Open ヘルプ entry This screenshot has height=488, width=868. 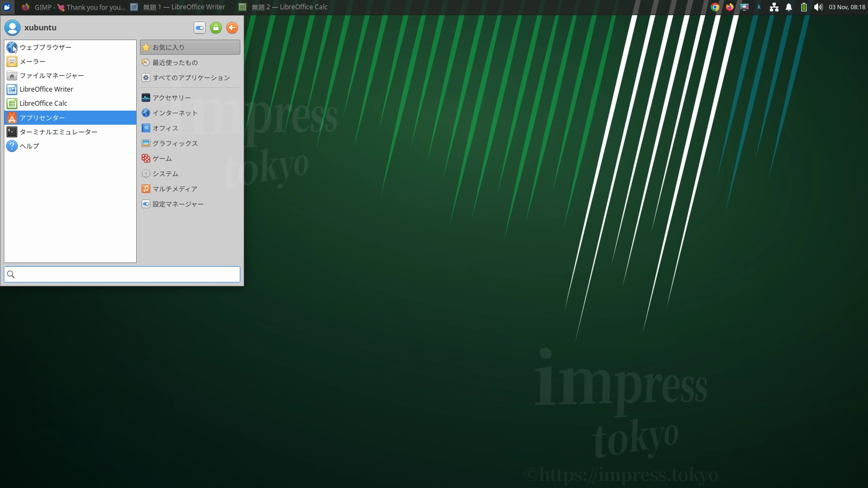pos(70,146)
